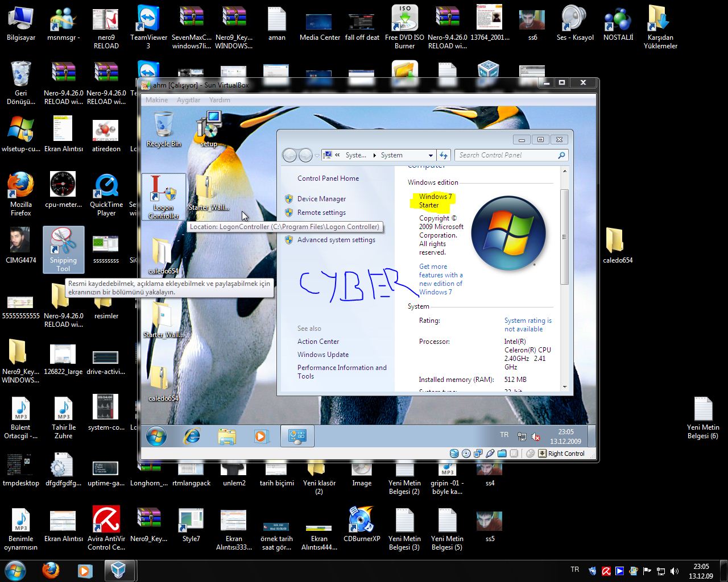Open the host taskbar clock showing 13.12.09
The width and height of the screenshot is (728, 582).
pyautogui.click(x=701, y=571)
